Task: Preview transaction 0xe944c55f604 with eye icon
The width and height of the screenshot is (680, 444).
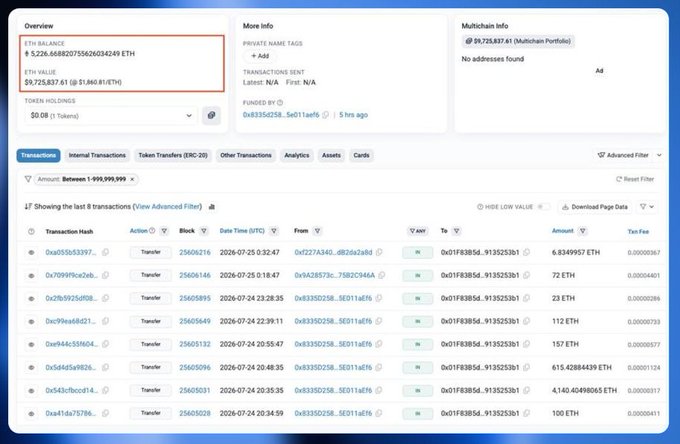Action: [x=31, y=344]
